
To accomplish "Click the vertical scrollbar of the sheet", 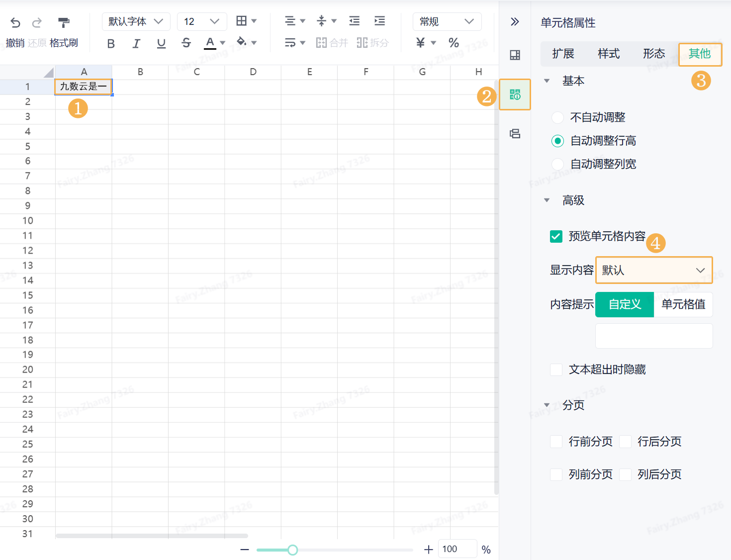I will (x=496, y=286).
